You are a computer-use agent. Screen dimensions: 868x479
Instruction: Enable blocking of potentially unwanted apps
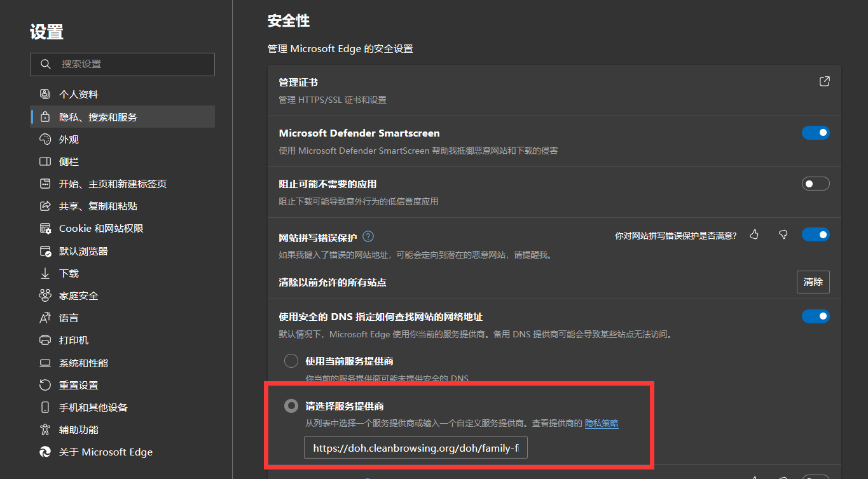tap(816, 183)
